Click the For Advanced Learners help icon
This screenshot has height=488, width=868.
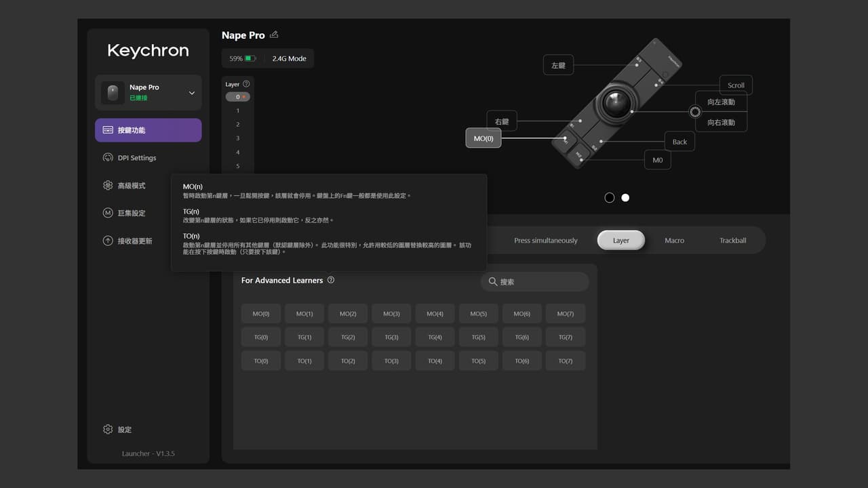click(330, 280)
